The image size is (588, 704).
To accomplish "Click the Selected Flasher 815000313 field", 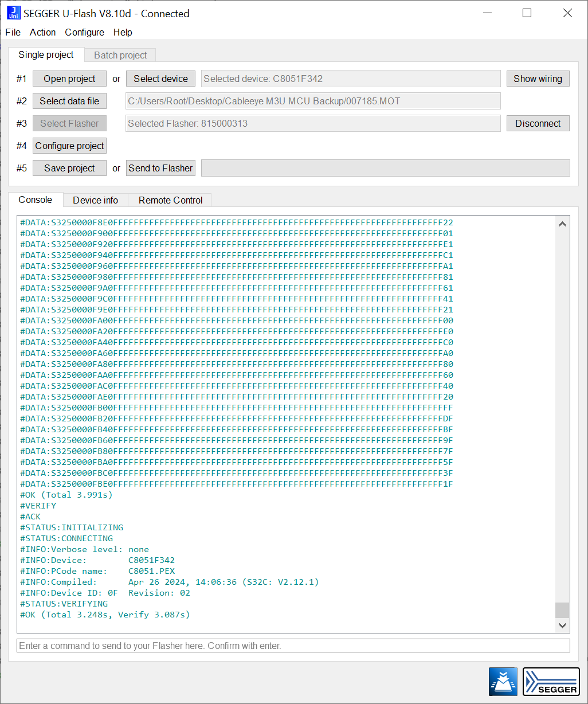I will pyautogui.click(x=313, y=123).
